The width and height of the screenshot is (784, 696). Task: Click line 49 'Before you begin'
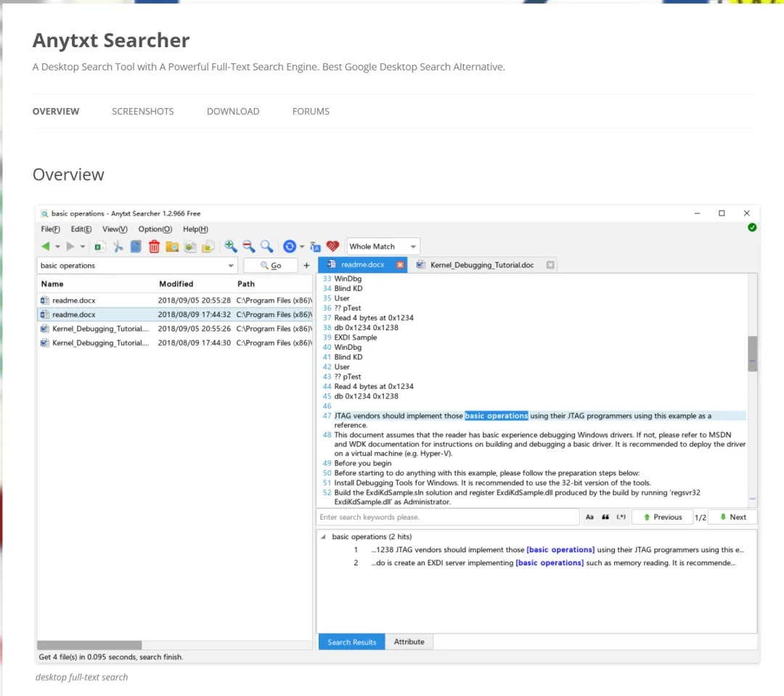tap(362, 464)
